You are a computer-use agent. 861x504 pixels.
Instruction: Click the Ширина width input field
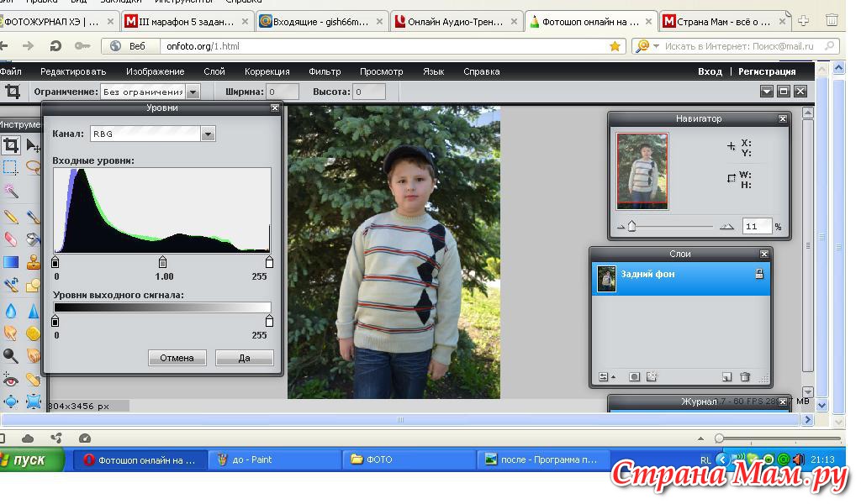click(x=283, y=92)
